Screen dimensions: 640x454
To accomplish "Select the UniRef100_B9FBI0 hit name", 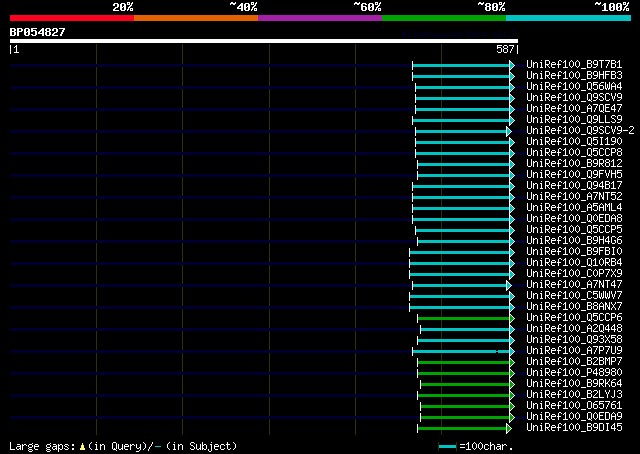I will point(574,252).
